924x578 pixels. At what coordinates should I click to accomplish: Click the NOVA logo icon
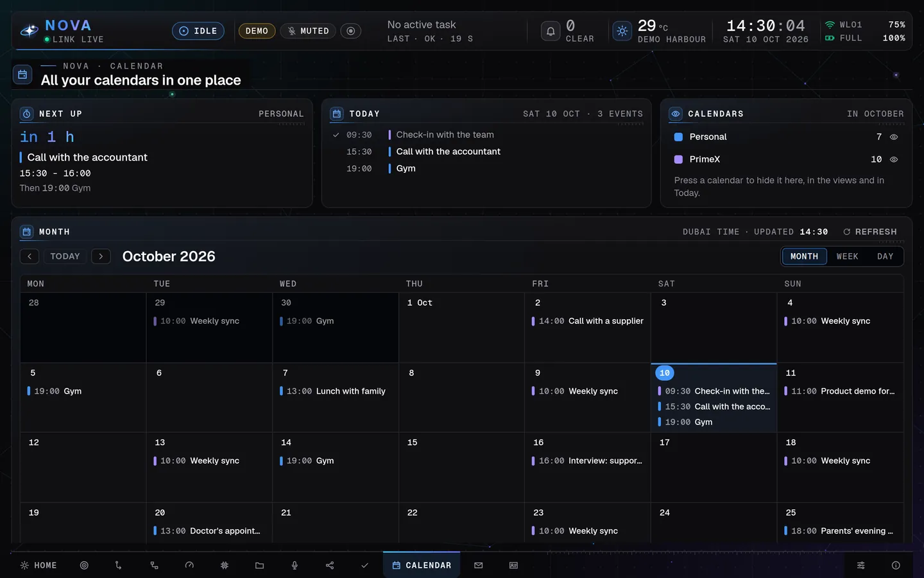[30, 31]
